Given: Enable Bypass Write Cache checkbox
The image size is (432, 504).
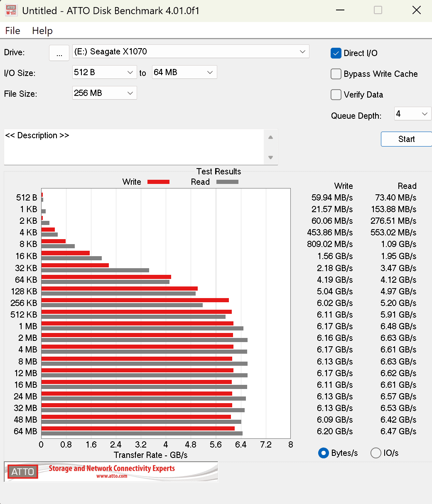Looking at the screenshot, I should tap(336, 74).
